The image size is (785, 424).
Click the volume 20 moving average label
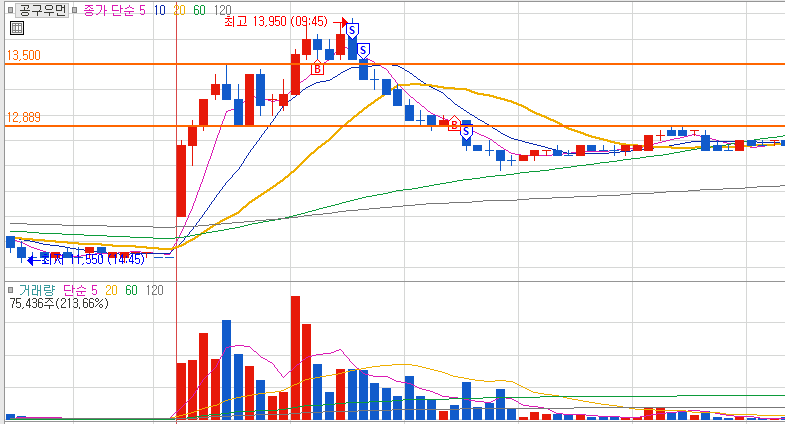(x=111, y=290)
